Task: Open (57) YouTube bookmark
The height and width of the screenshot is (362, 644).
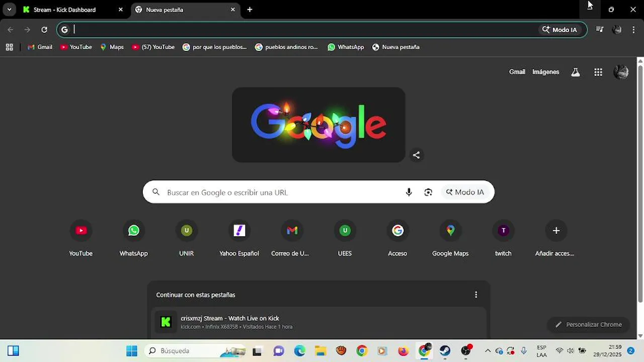Action: [153, 47]
